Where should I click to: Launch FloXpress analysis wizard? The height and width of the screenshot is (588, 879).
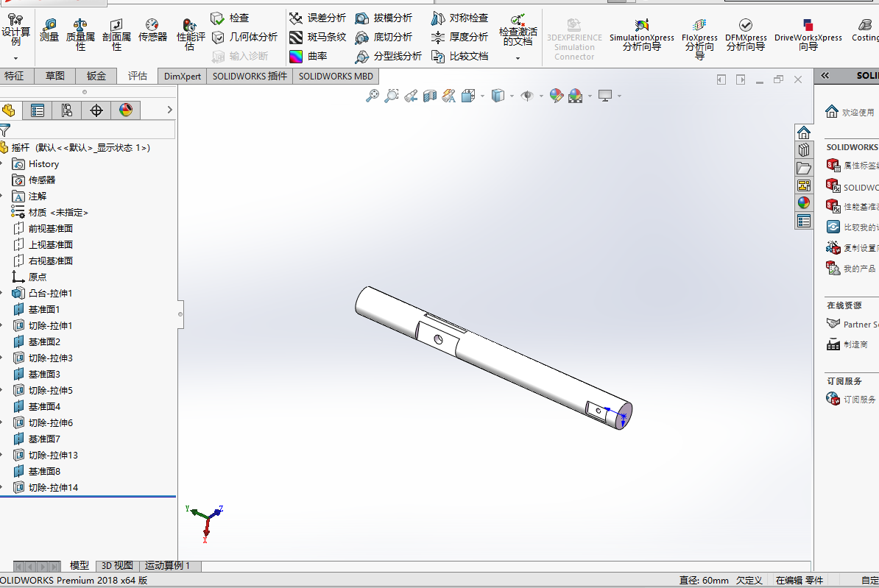pos(699,38)
